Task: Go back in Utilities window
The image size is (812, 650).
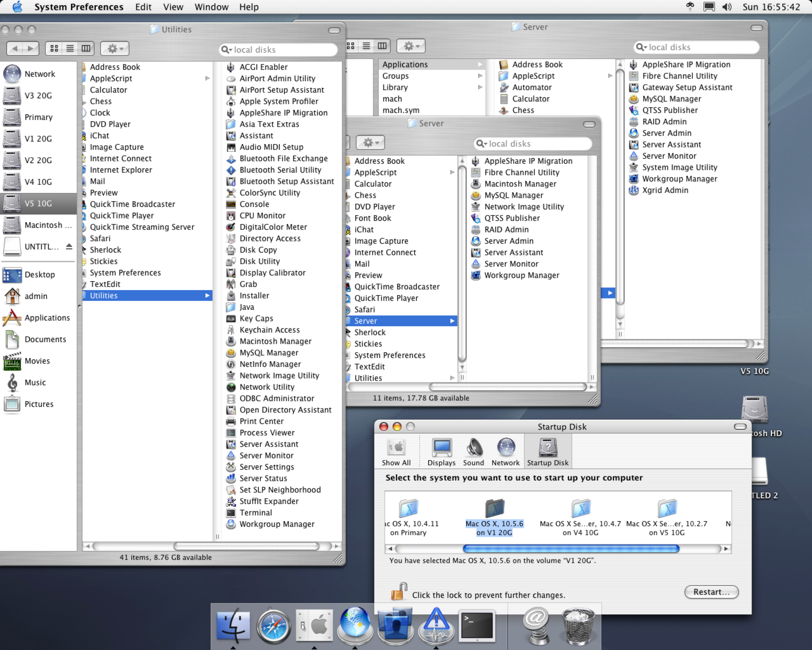Action: click(x=15, y=48)
